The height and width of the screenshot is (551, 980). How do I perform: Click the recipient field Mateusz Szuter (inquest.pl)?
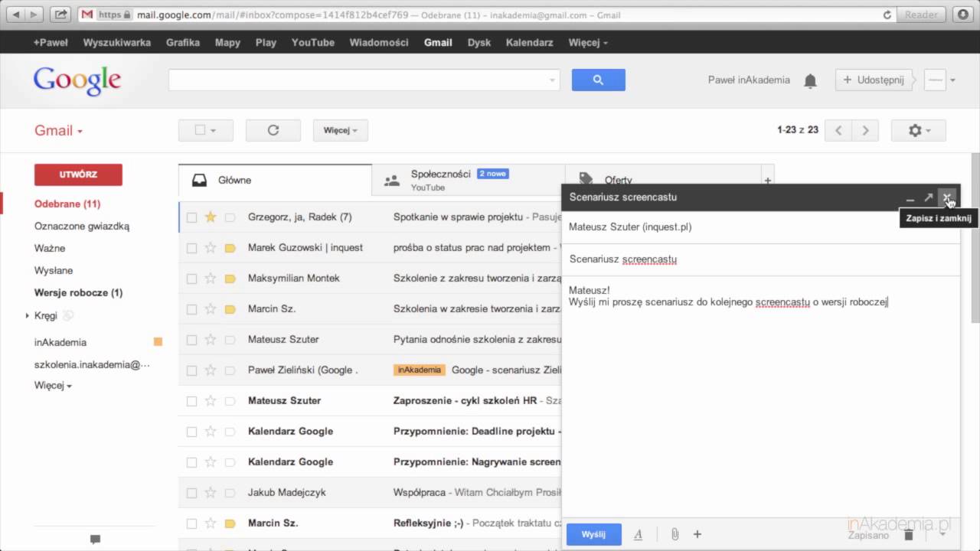[x=760, y=227]
